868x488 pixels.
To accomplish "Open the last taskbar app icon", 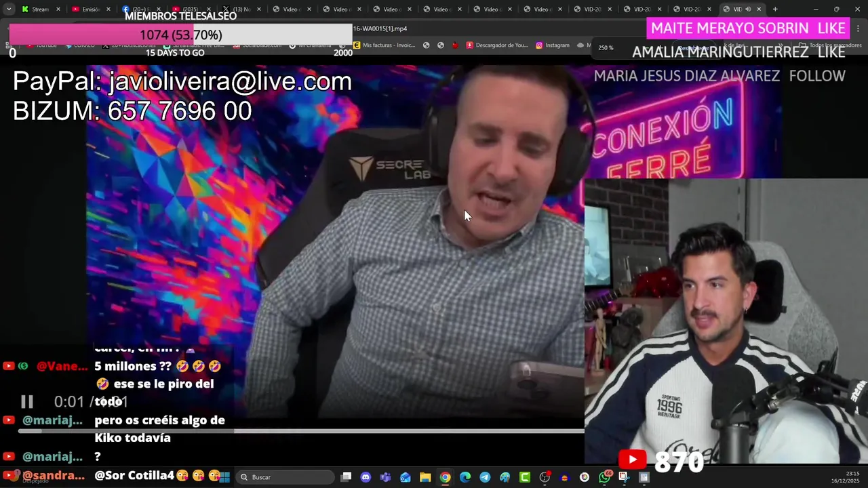I will [x=644, y=477].
